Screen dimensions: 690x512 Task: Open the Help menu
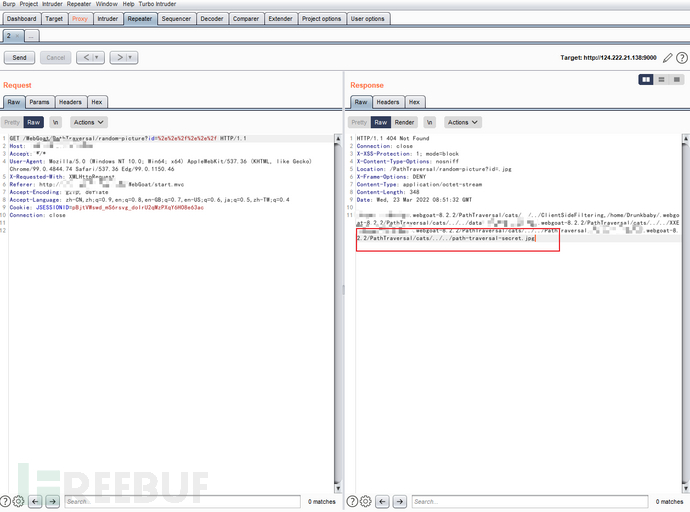[128, 4]
